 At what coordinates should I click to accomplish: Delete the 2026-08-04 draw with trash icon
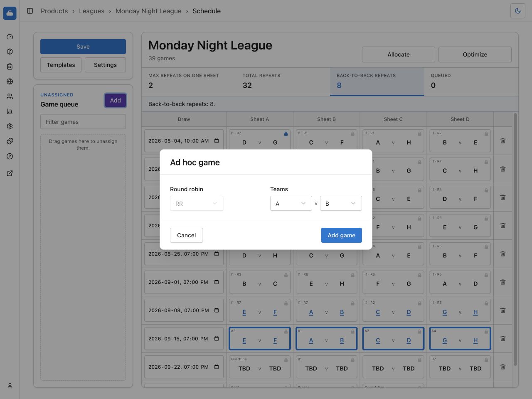pyautogui.click(x=503, y=141)
